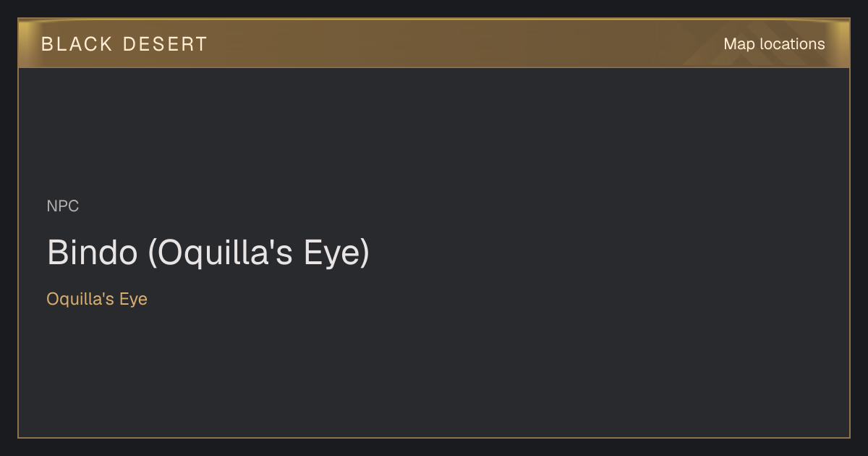Click the gold header banner center
The width and height of the screenshot is (868, 456).
(x=434, y=43)
